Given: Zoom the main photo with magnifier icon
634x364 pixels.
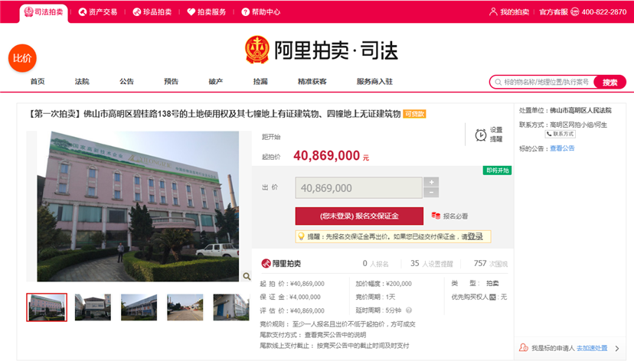Looking at the screenshot, I should click(247, 276).
